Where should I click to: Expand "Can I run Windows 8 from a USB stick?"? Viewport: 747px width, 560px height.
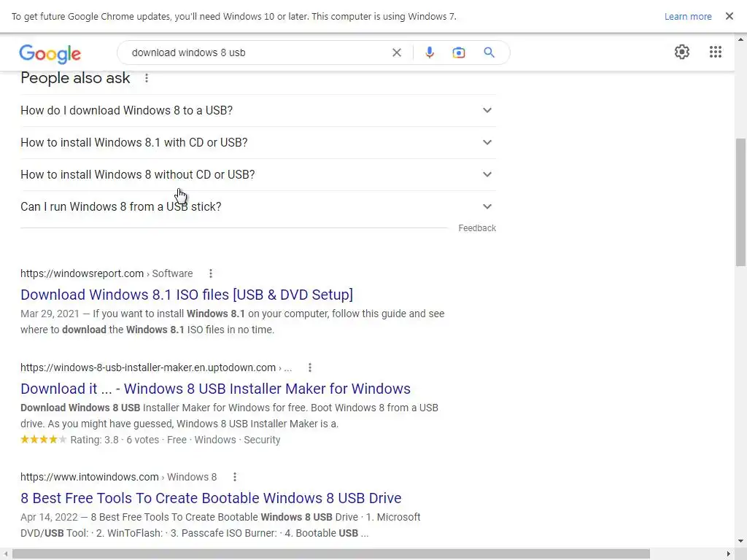(x=258, y=206)
